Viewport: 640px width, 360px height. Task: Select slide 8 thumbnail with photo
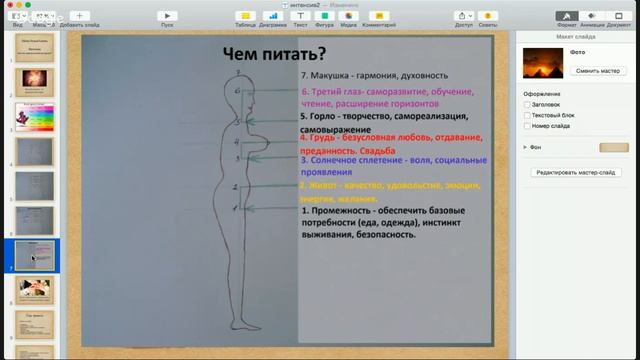click(x=35, y=290)
